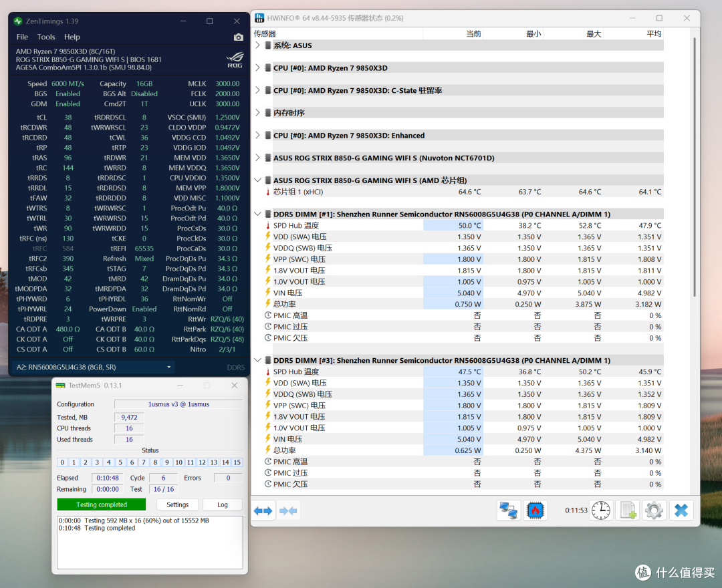Open HWiNFO remote network monitors icon

(x=509, y=510)
